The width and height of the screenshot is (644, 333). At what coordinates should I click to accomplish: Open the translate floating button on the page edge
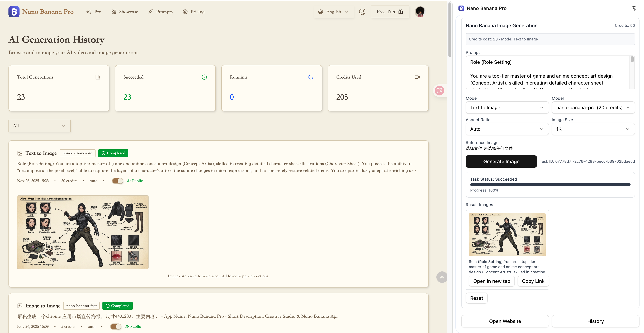point(439,91)
